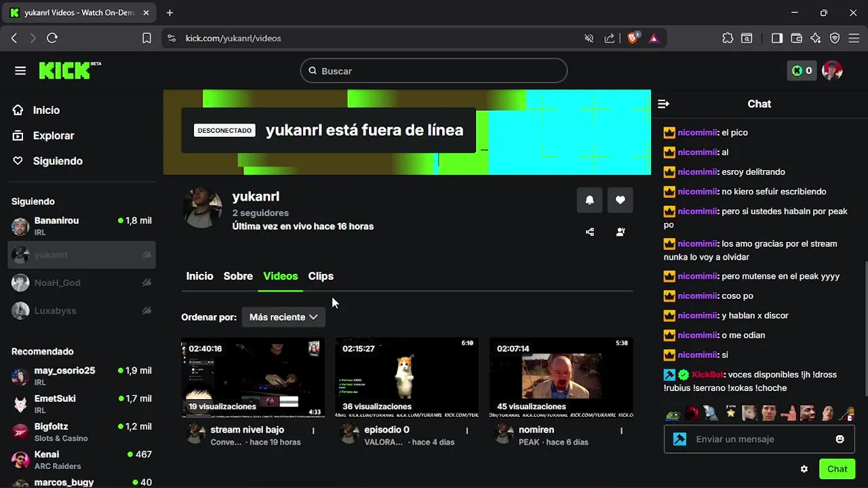The height and width of the screenshot is (488, 868).
Task: Click the chat scrollbar
Action: pos(865,329)
